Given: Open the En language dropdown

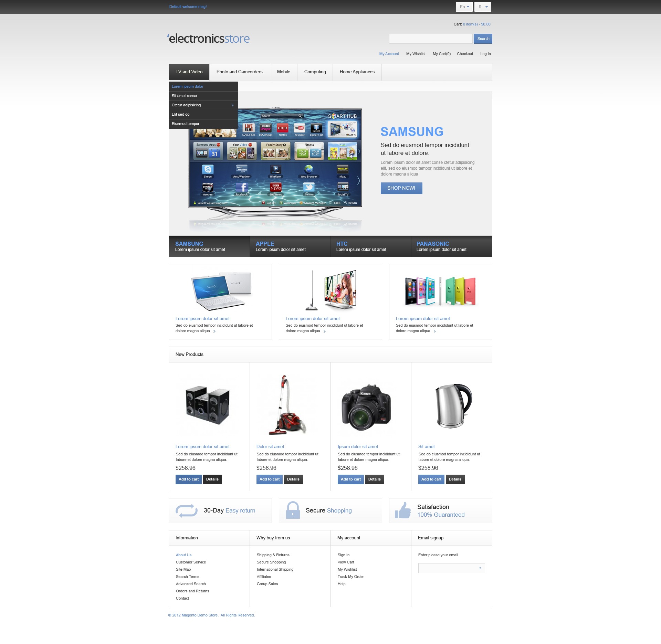Looking at the screenshot, I should point(464,7).
